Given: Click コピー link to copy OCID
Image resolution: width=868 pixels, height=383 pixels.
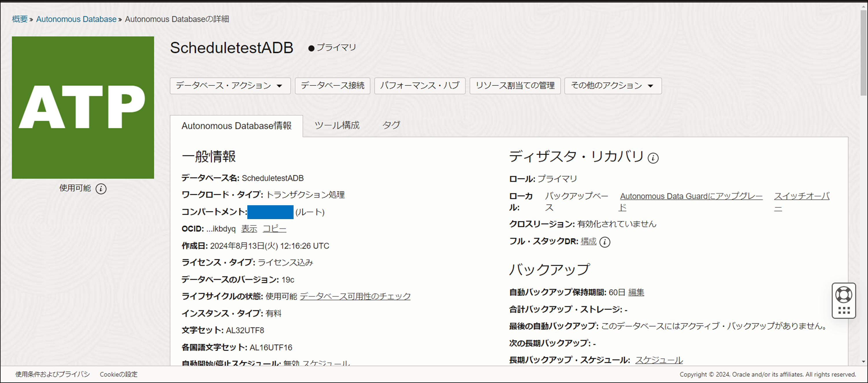Looking at the screenshot, I should [274, 229].
